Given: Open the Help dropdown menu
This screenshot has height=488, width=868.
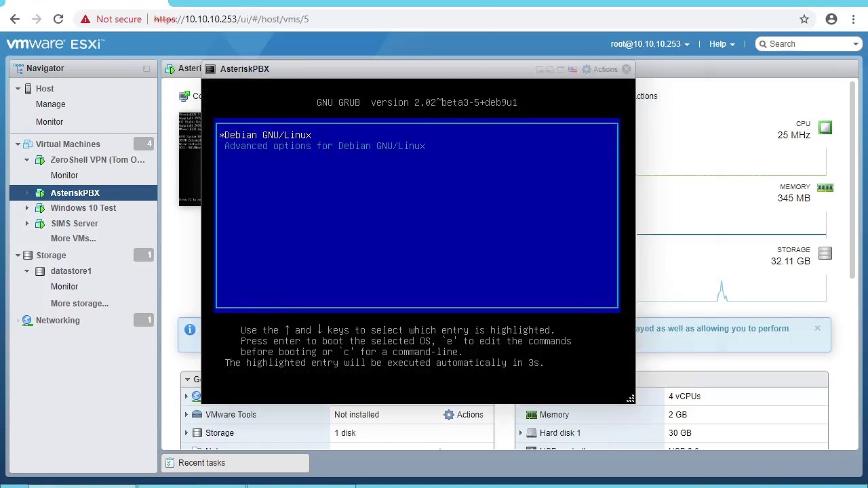Looking at the screenshot, I should point(722,44).
